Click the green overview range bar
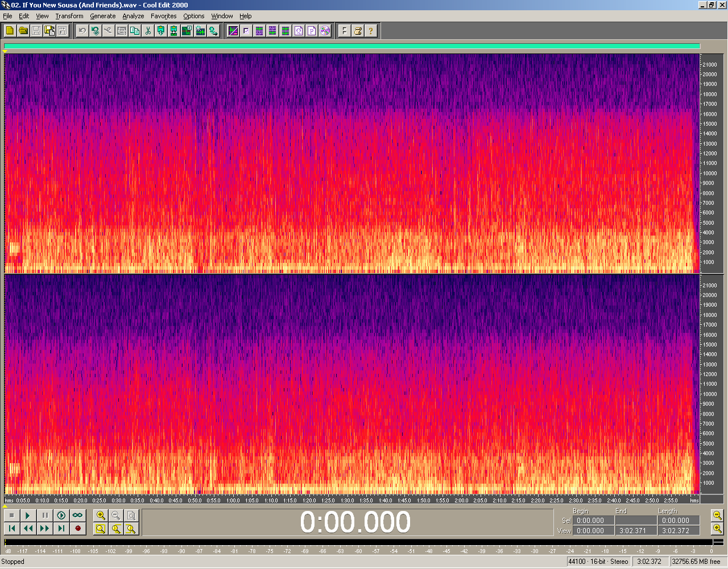 pyautogui.click(x=351, y=47)
